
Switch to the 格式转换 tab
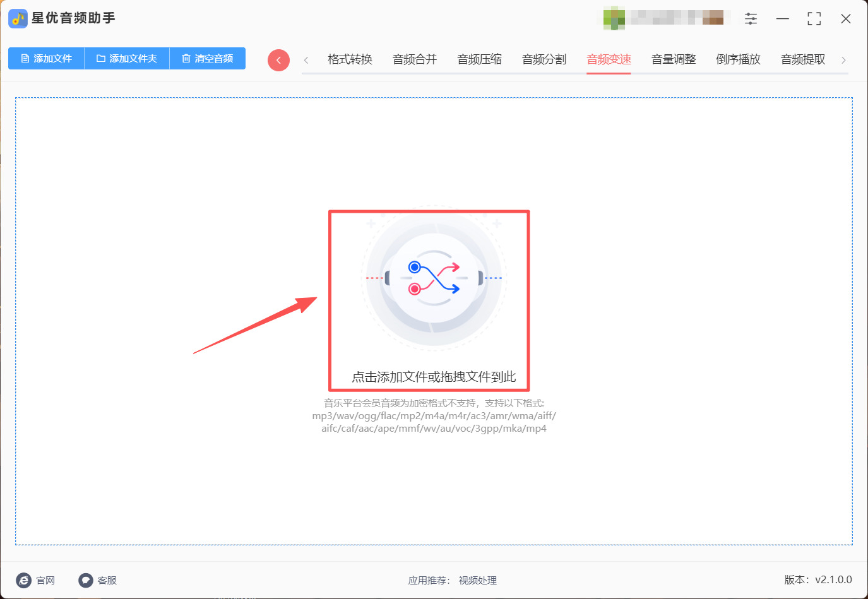point(350,59)
